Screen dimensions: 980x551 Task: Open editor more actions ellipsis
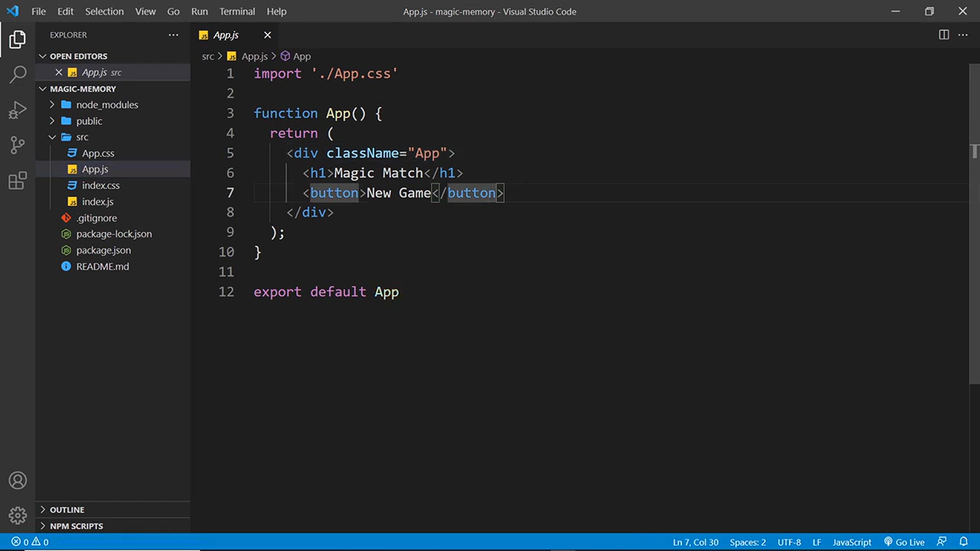(x=963, y=35)
